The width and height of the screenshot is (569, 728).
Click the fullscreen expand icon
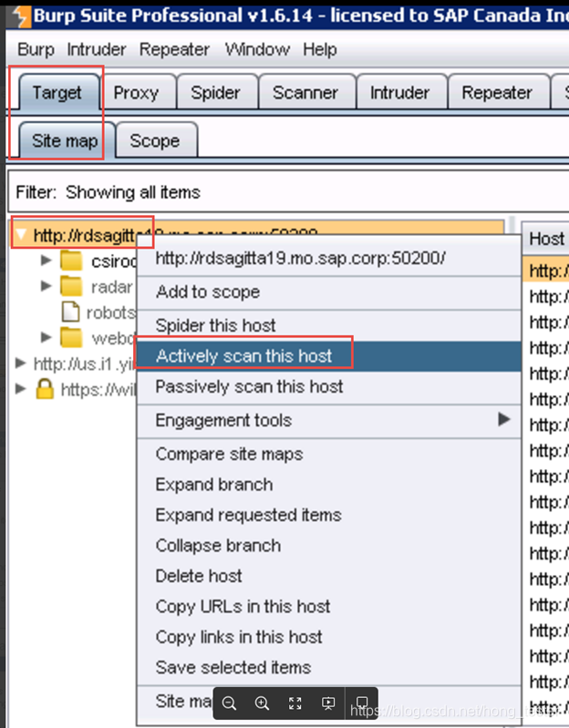tap(295, 702)
